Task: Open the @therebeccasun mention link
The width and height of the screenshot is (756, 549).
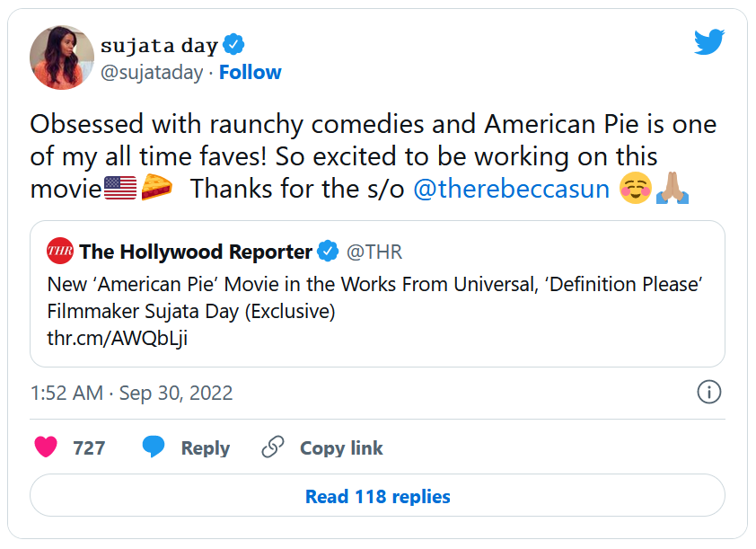Action: [511, 190]
